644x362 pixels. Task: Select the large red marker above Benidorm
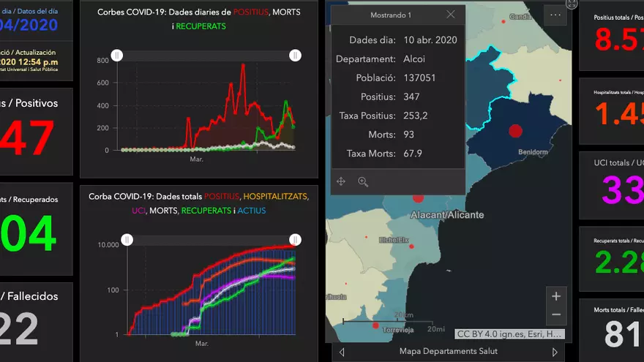(x=515, y=131)
